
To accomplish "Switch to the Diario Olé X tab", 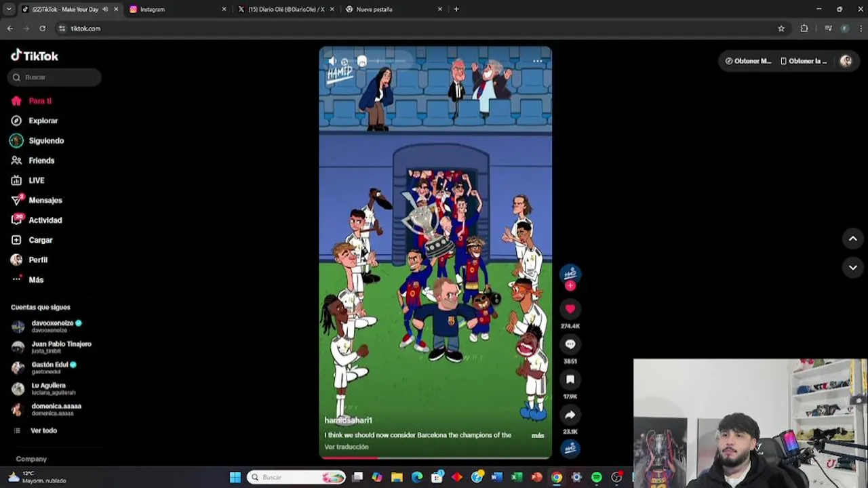I will (x=285, y=9).
